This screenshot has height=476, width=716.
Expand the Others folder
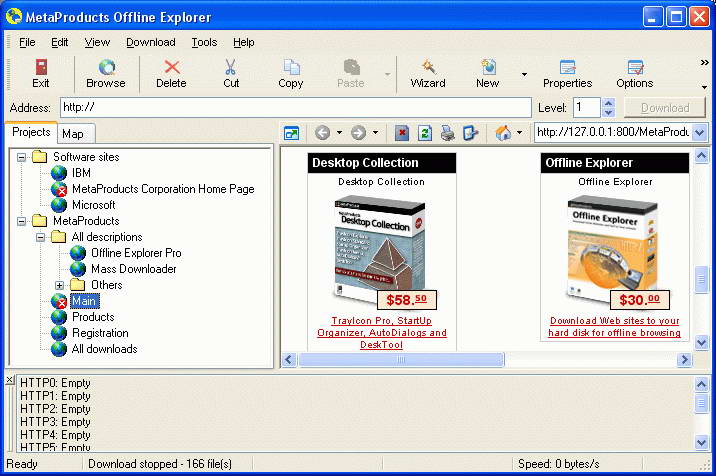pos(59,285)
